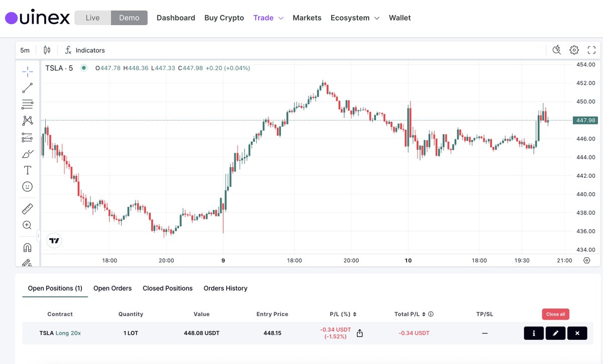Expand the Ecosystem dropdown menu

tap(355, 18)
